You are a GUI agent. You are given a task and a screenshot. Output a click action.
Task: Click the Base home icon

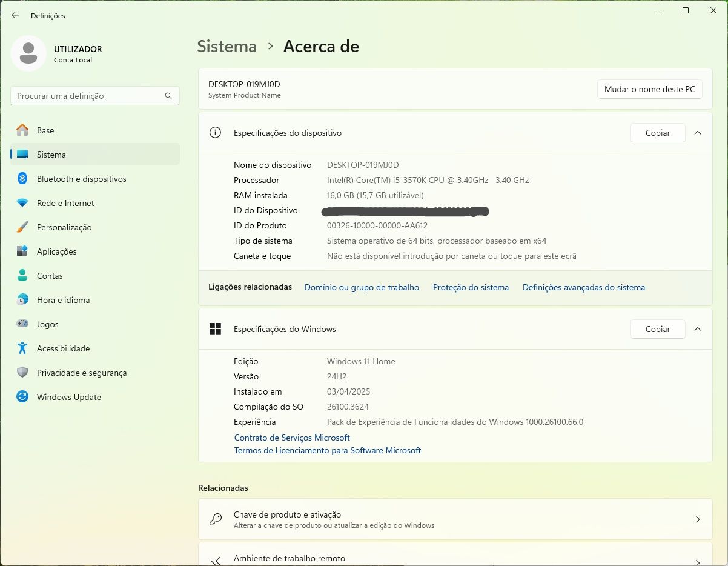tap(22, 130)
